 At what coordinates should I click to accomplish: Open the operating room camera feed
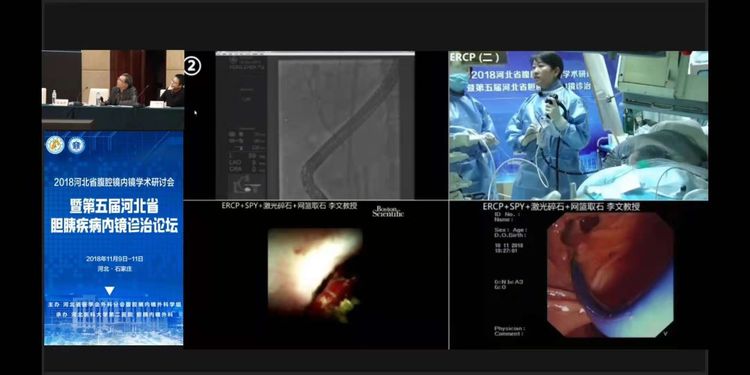578,125
